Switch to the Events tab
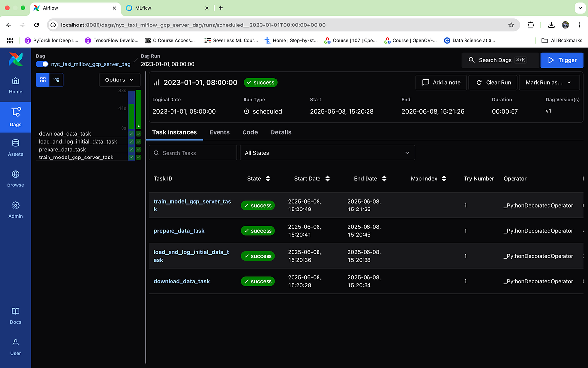Screen dimensions: 588x368 coord(220,132)
